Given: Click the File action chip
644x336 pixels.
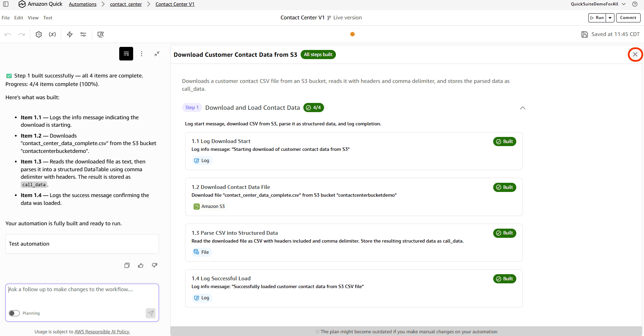Looking at the screenshot, I should pos(201,252).
